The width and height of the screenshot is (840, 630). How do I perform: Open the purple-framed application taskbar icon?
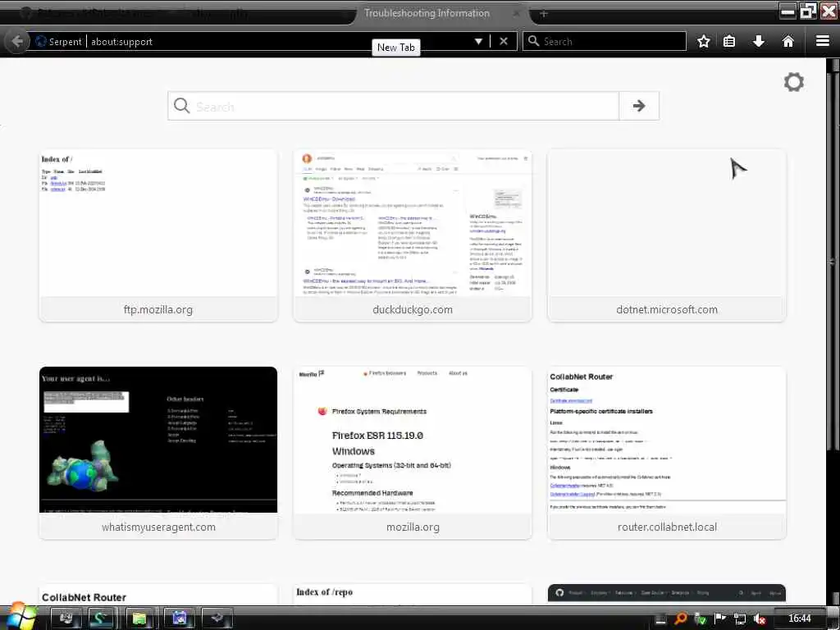(179, 619)
